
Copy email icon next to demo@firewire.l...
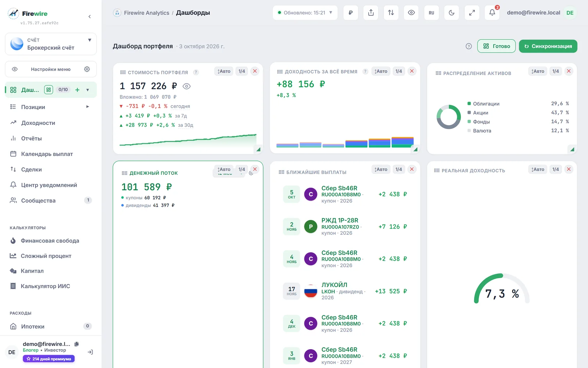pyautogui.click(x=76, y=344)
